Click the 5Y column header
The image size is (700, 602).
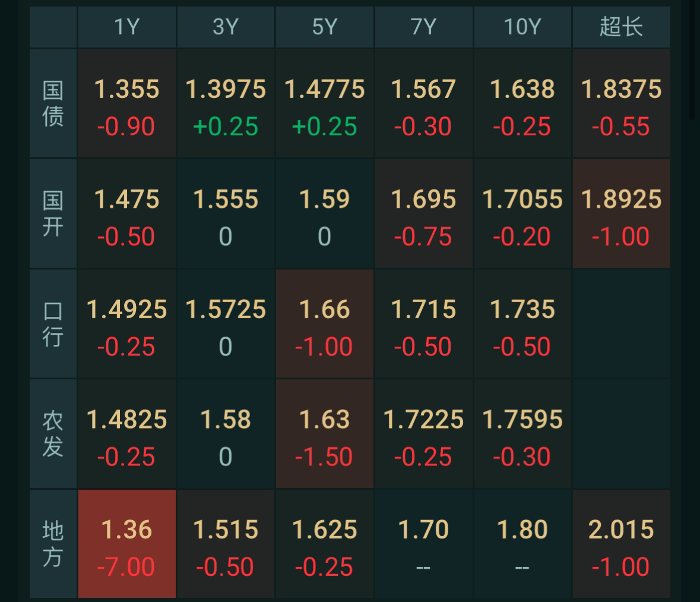tap(324, 27)
